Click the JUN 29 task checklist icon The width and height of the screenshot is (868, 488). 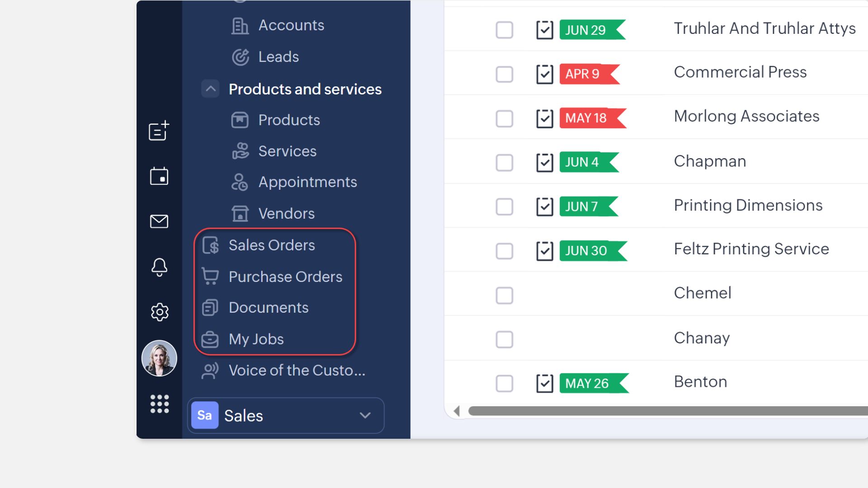point(544,30)
